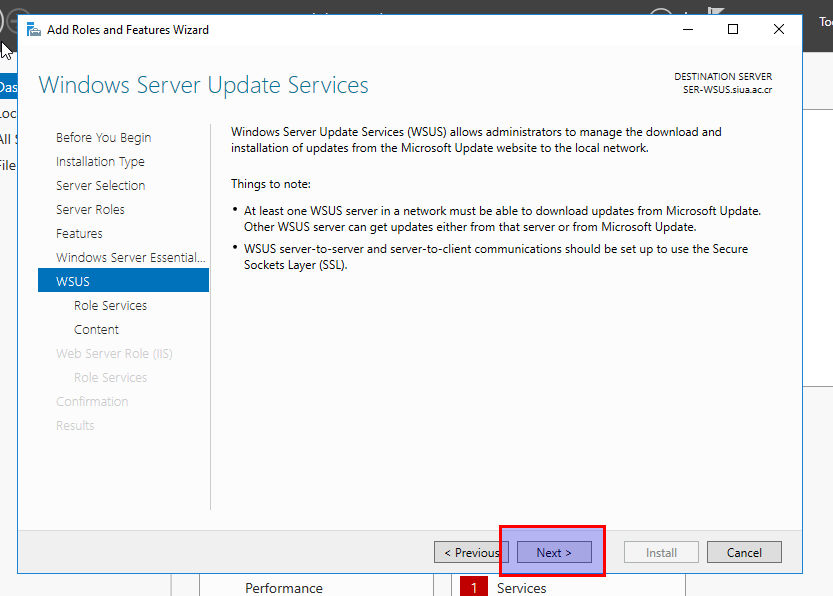This screenshot has width=833, height=596.
Task: Cancel the wizard
Action: point(744,552)
